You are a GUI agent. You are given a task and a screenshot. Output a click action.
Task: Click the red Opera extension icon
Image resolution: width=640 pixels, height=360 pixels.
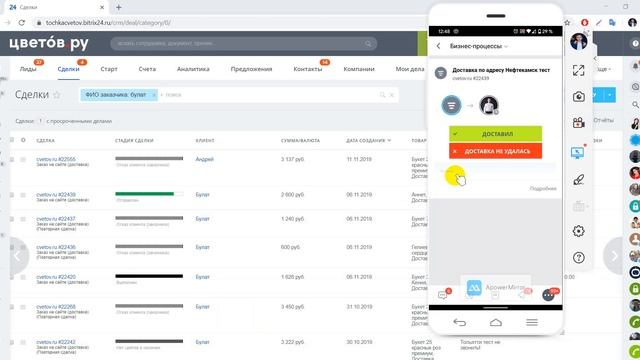coord(584,23)
